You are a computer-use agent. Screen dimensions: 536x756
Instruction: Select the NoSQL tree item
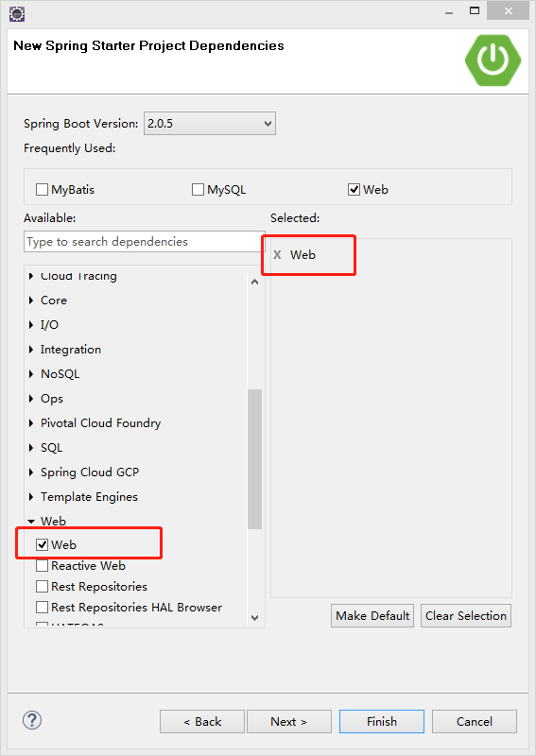pyautogui.click(x=60, y=374)
